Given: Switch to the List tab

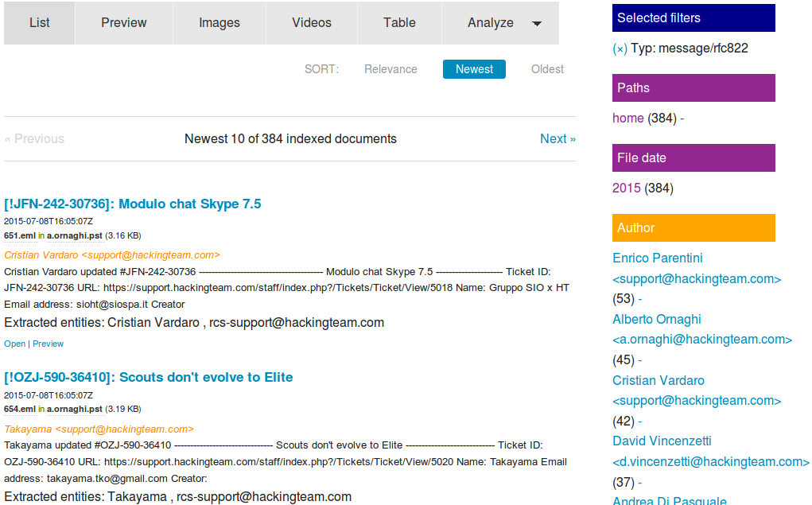Looking at the screenshot, I should pyautogui.click(x=39, y=23).
